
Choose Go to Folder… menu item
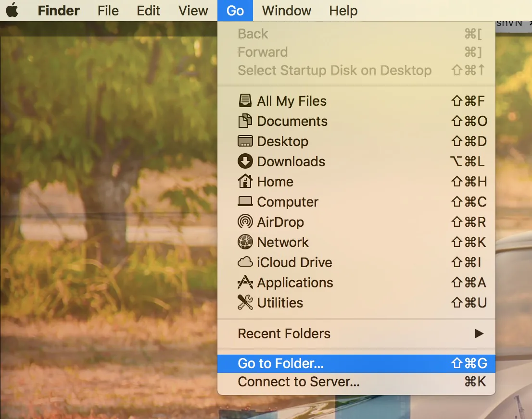[356, 363]
